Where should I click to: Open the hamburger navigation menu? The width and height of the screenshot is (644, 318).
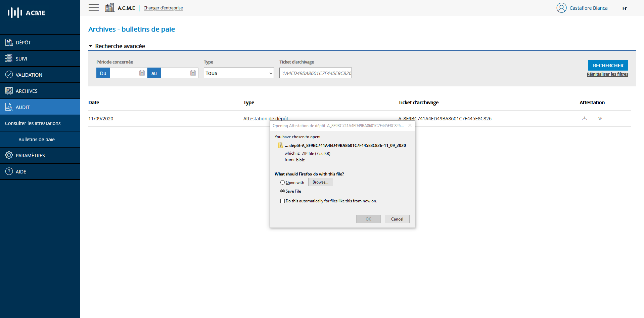coord(93,7)
